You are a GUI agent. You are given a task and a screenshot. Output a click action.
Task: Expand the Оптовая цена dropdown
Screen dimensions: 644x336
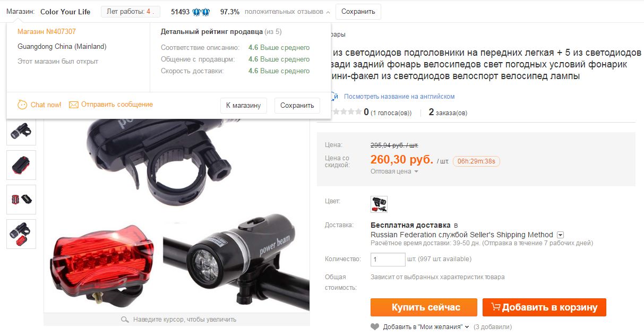click(394, 171)
